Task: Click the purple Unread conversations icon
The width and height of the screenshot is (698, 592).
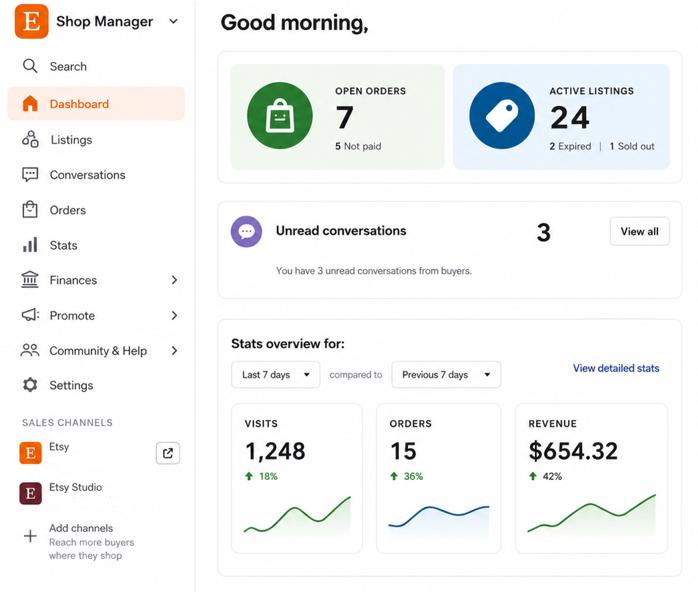Action: (246, 231)
